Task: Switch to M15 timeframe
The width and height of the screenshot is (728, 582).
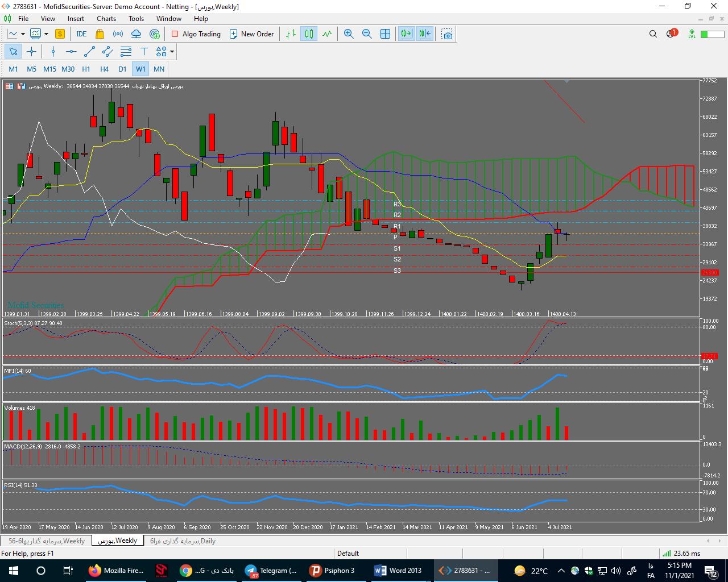Action: [x=50, y=69]
